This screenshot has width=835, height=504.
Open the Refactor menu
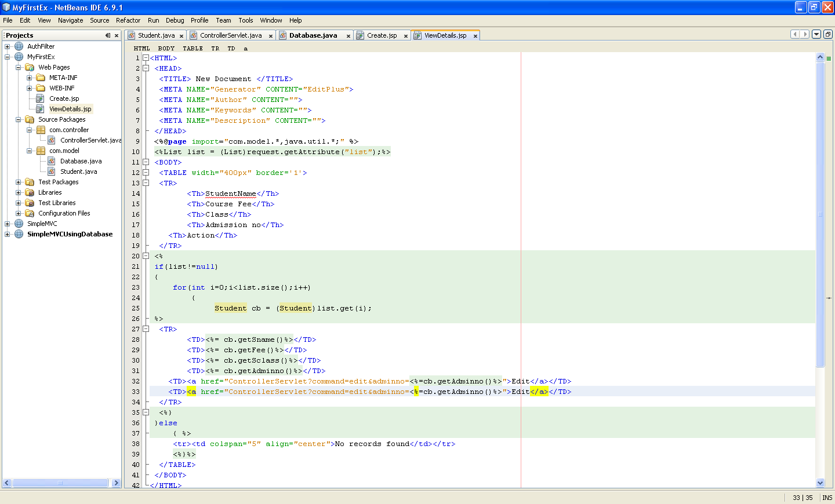point(128,20)
